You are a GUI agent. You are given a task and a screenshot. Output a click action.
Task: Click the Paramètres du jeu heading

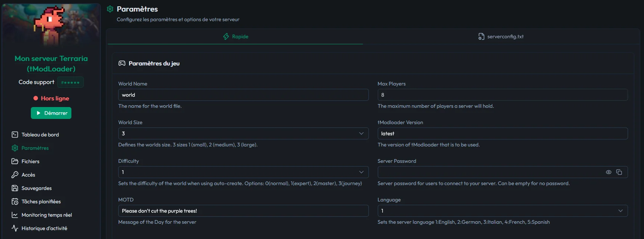[154, 63]
